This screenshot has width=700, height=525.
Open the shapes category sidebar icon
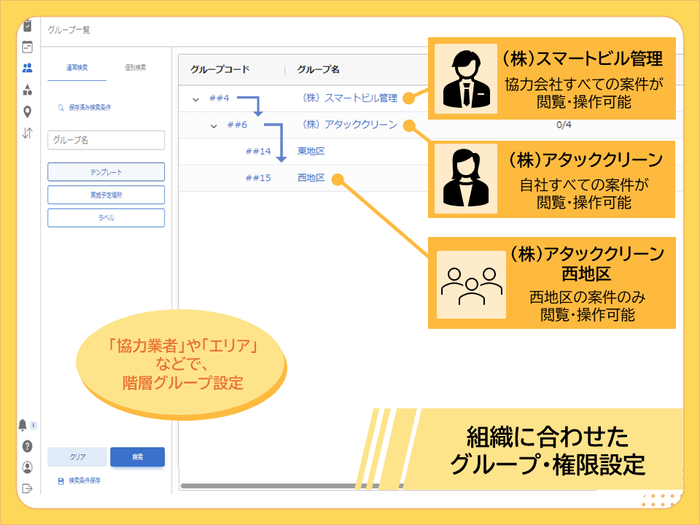27,90
